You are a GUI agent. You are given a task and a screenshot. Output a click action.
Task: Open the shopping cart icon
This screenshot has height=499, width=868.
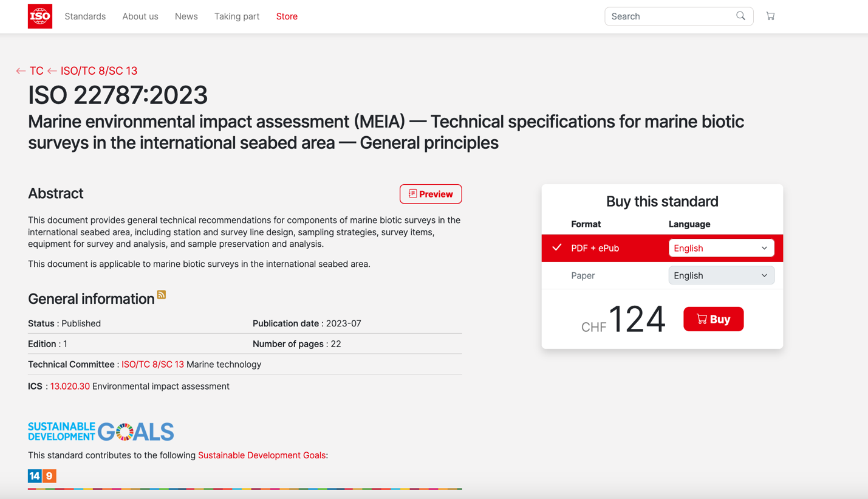[770, 16]
